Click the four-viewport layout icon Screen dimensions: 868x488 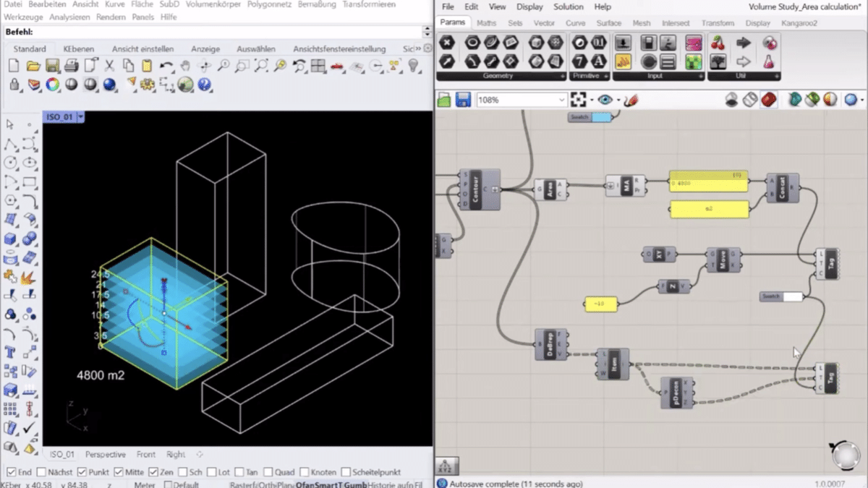tap(318, 66)
